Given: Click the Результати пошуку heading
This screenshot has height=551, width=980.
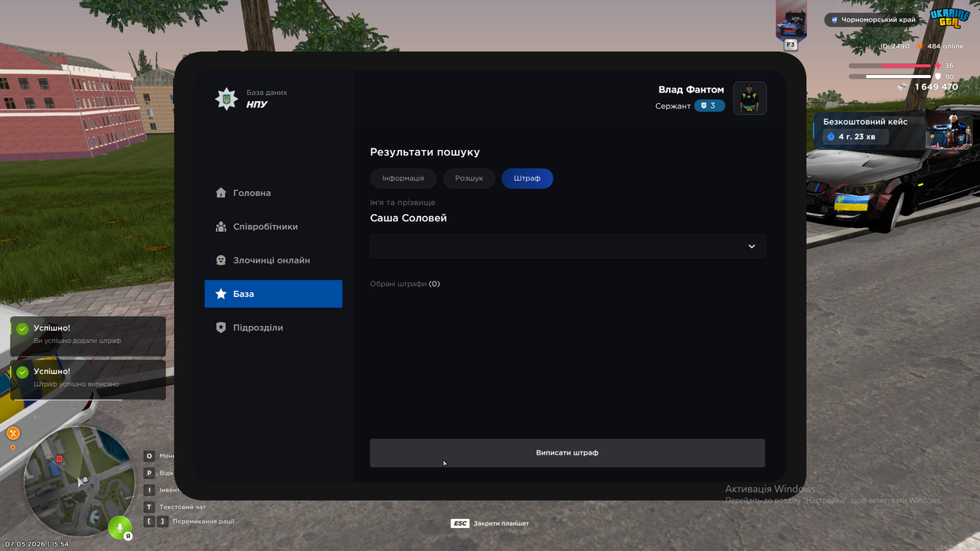Looking at the screenshot, I should [x=425, y=152].
